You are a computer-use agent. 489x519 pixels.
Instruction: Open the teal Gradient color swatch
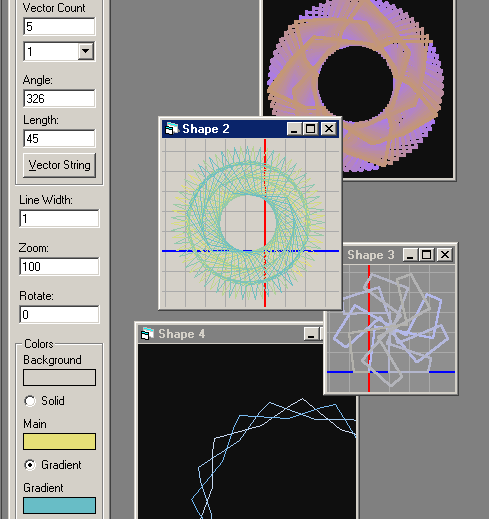pyautogui.click(x=59, y=505)
